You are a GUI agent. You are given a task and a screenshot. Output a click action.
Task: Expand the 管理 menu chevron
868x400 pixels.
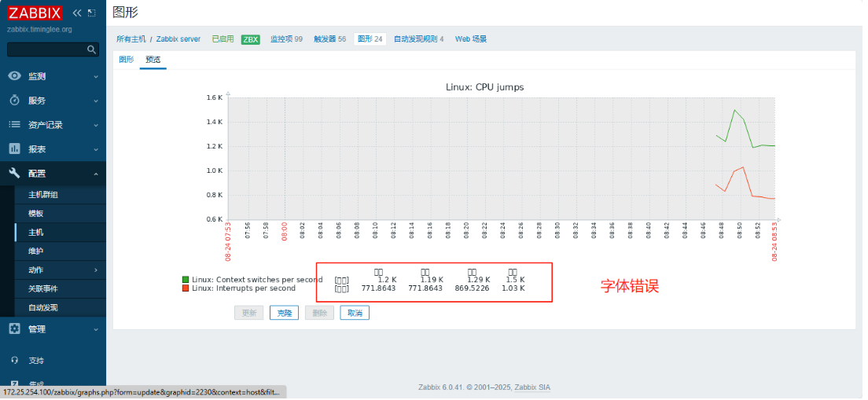tap(96, 329)
